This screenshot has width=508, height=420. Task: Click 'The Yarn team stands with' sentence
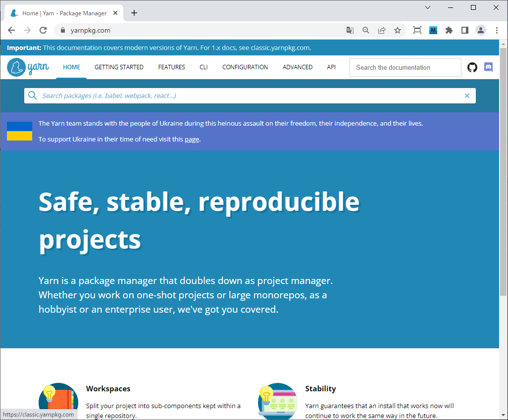pos(231,123)
